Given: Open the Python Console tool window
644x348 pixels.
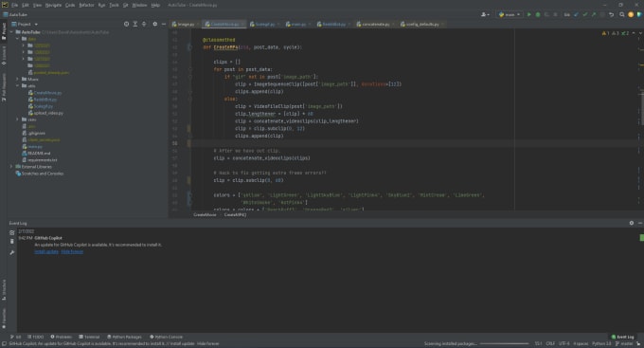Looking at the screenshot, I should [x=167, y=337].
